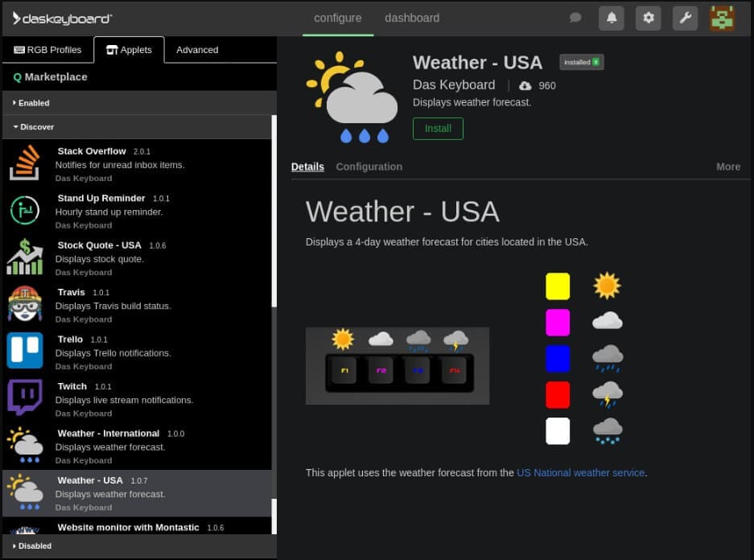
Task: Open the Configuration tab
Action: 369,167
